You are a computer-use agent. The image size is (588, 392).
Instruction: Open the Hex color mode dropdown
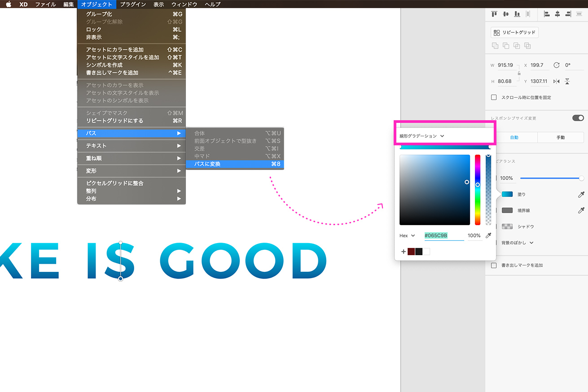(407, 235)
